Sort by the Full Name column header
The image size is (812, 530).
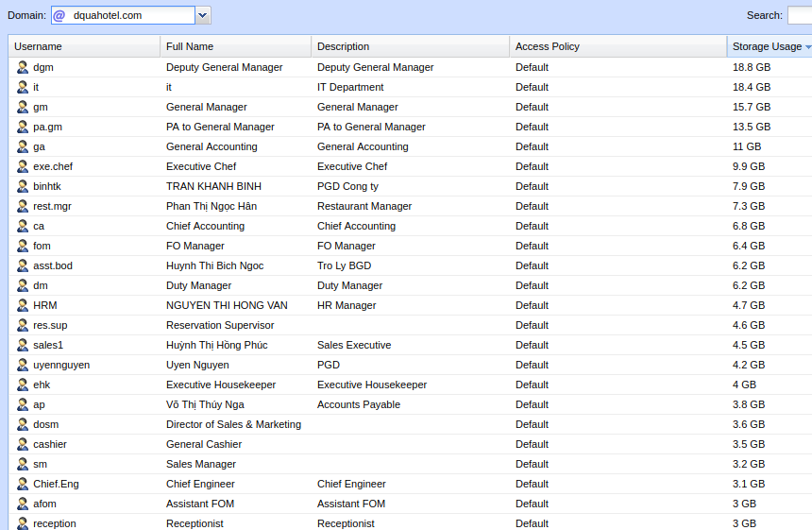coord(236,46)
